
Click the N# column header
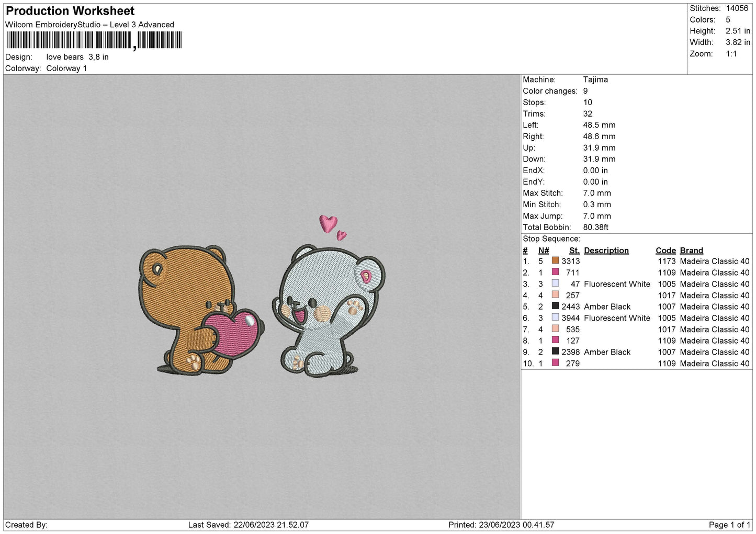543,251
